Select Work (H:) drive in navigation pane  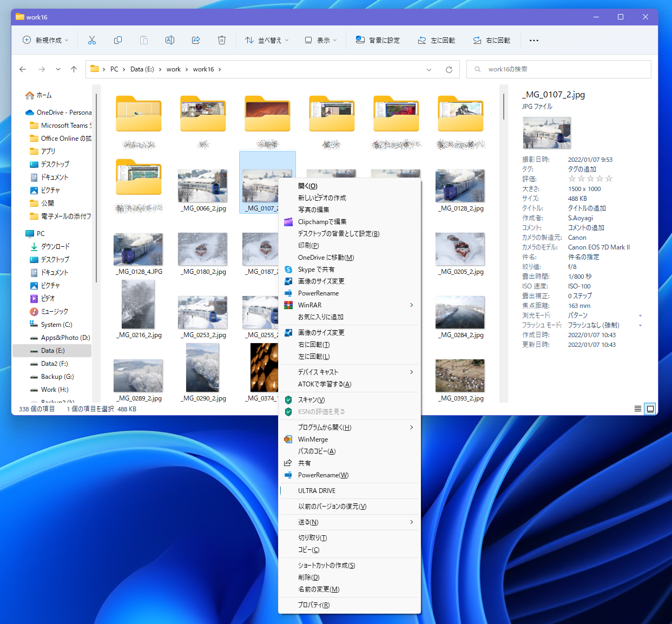49,390
